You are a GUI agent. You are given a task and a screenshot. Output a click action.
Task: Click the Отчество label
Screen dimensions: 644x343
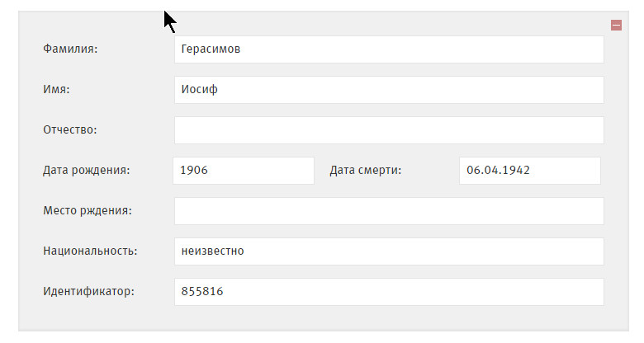70,130
